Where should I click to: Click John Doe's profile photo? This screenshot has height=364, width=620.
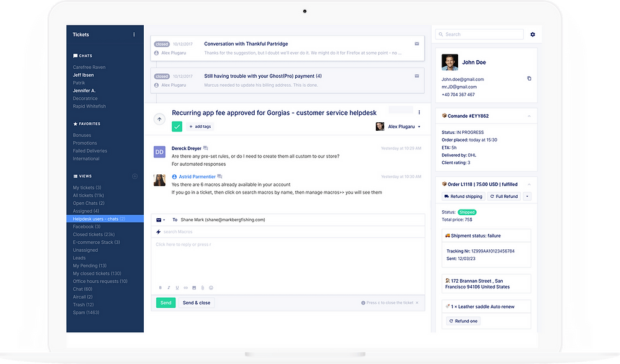[449, 62]
